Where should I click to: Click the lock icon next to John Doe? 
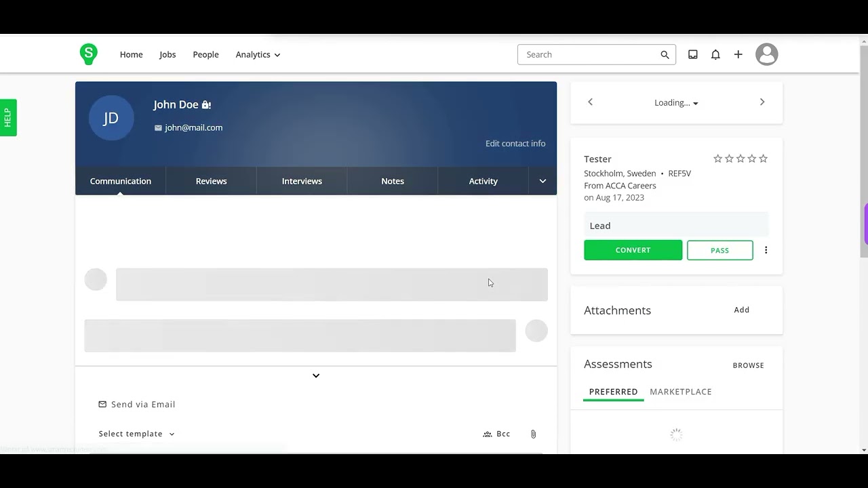click(x=206, y=104)
